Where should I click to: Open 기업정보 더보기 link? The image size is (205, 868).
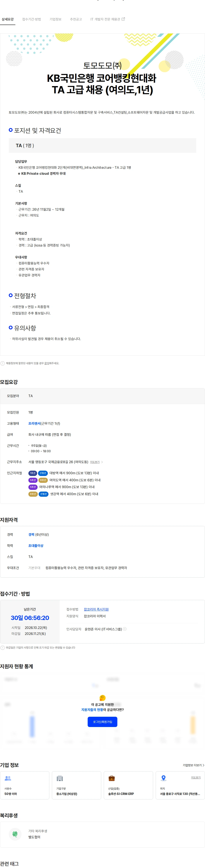[193, 765]
